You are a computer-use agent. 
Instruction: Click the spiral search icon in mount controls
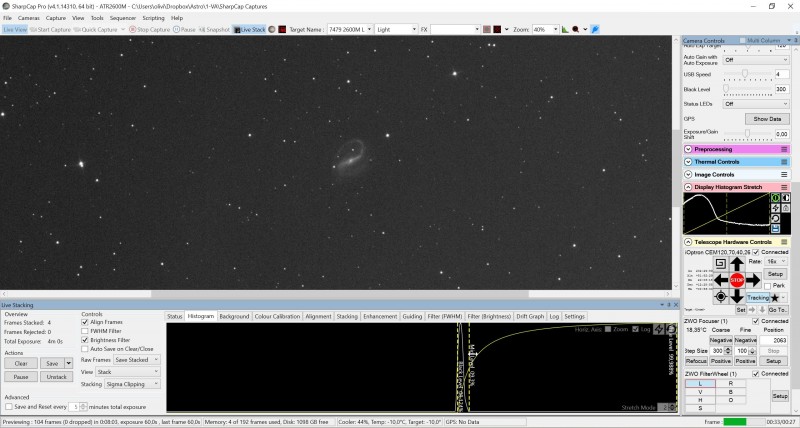click(x=720, y=264)
